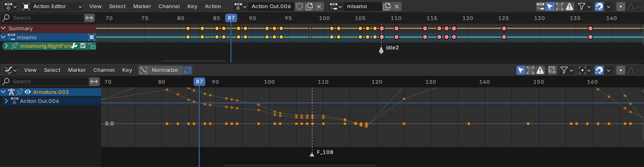The width and height of the screenshot is (644, 167).
Task: Open Graph Editor filters popover
Action: point(567,70)
